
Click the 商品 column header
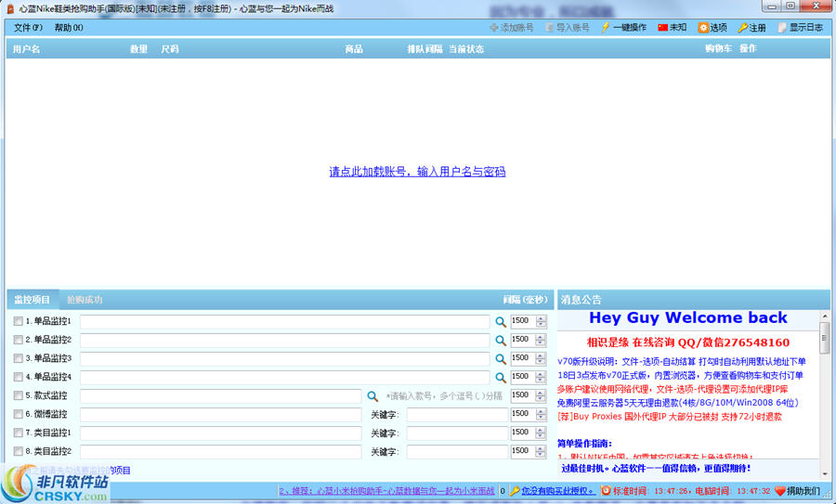pyautogui.click(x=354, y=49)
